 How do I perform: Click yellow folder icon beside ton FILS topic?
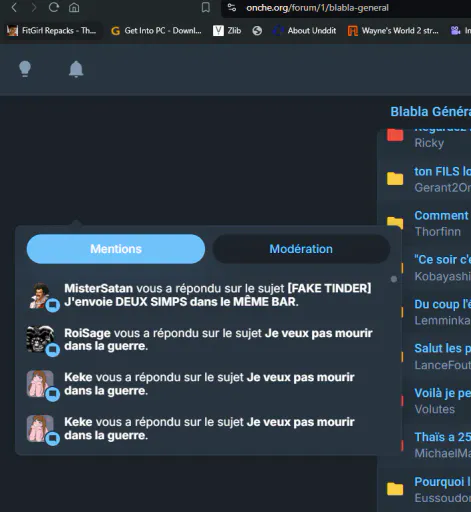pyautogui.click(x=395, y=179)
